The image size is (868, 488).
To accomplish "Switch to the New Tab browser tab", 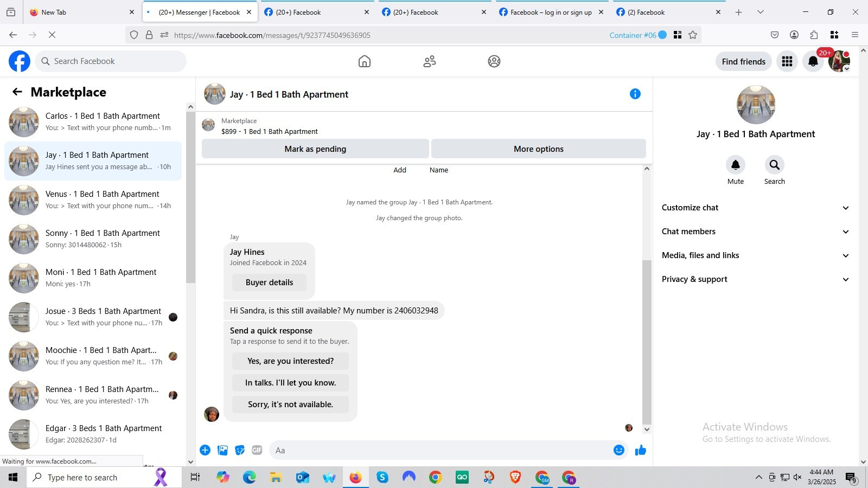I will [x=82, y=12].
